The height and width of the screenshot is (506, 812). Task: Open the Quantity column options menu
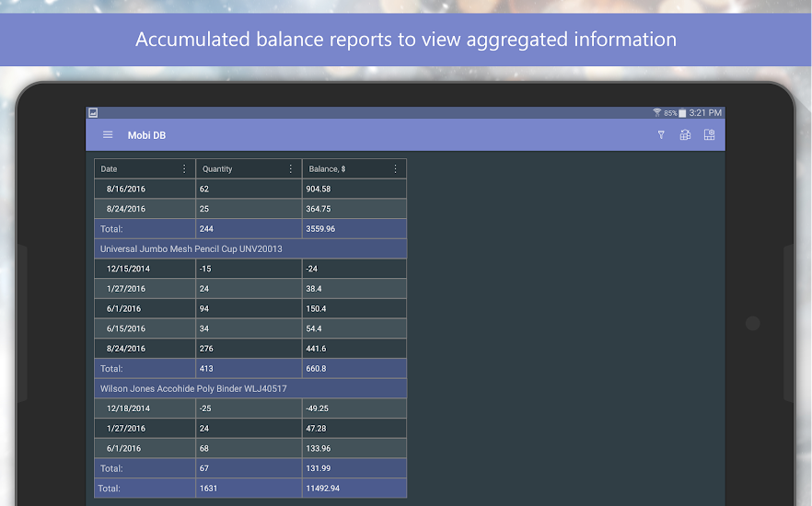pyautogui.click(x=291, y=169)
